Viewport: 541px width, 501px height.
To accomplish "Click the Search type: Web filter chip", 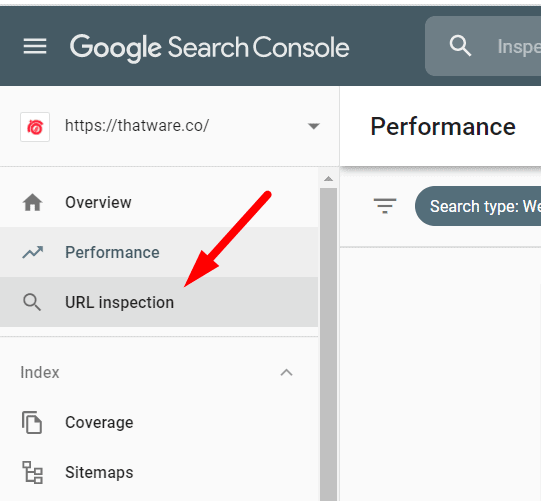I will pos(478,206).
